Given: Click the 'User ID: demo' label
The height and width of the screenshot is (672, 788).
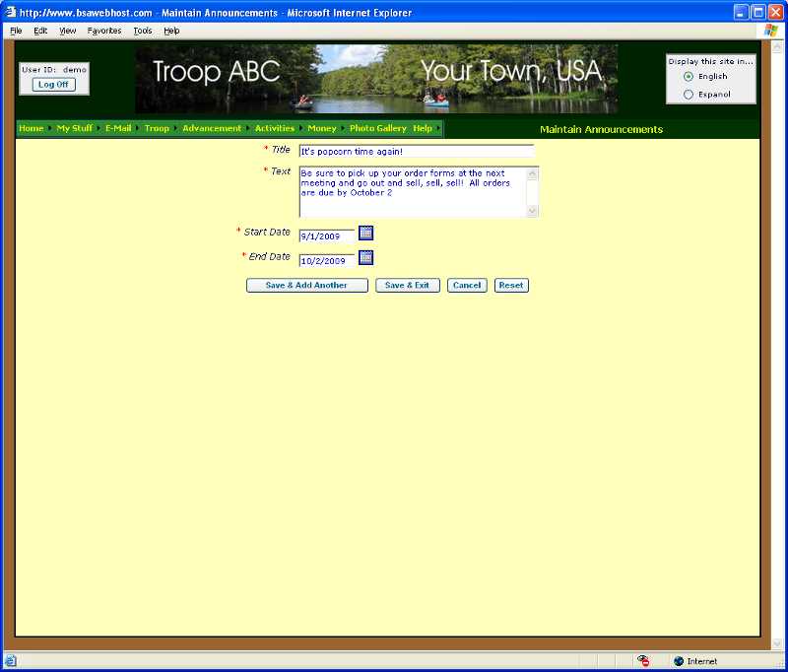Looking at the screenshot, I should (54, 70).
